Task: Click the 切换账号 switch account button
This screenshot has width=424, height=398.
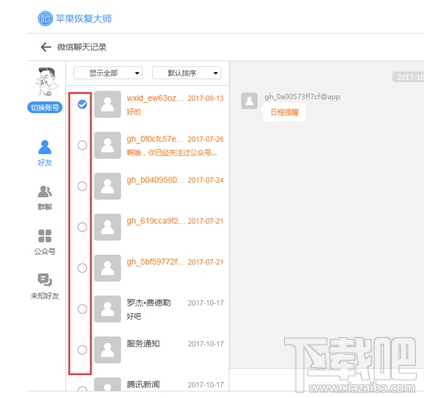Action: [x=45, y=107]
